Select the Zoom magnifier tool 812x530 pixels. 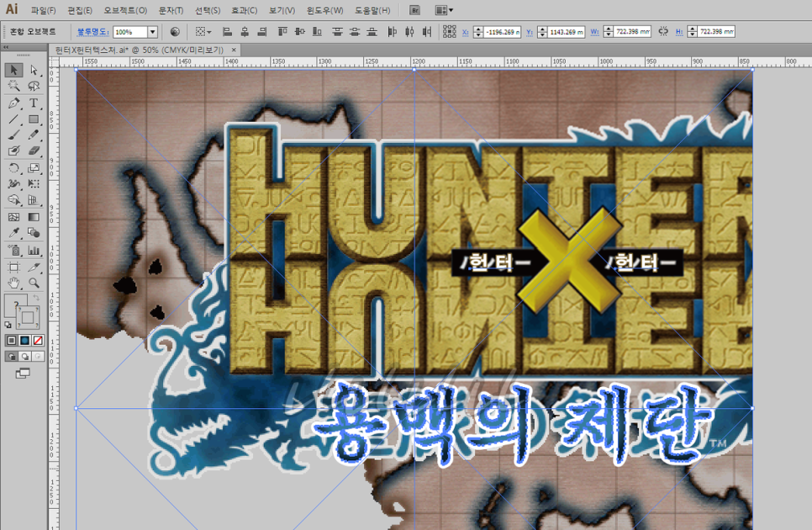click(34, 283)
